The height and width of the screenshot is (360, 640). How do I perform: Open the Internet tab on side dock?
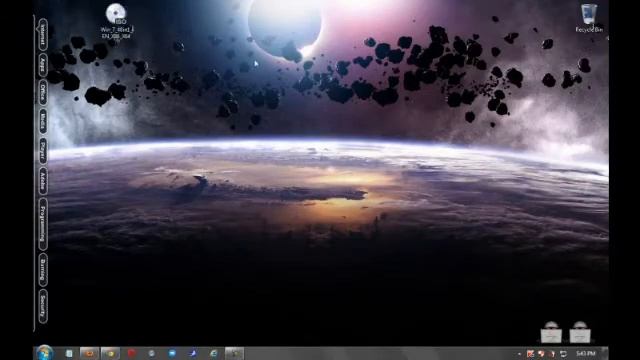(42, 35)
